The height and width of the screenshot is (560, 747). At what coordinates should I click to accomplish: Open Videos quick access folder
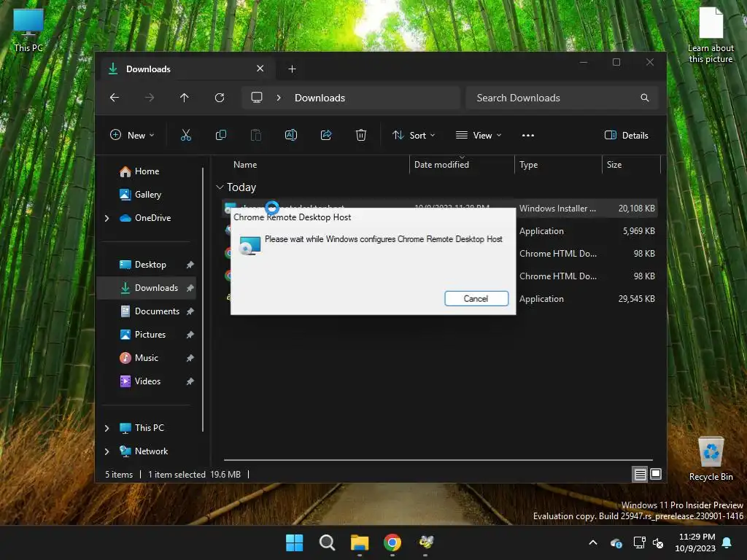click(x=147, y=381)
